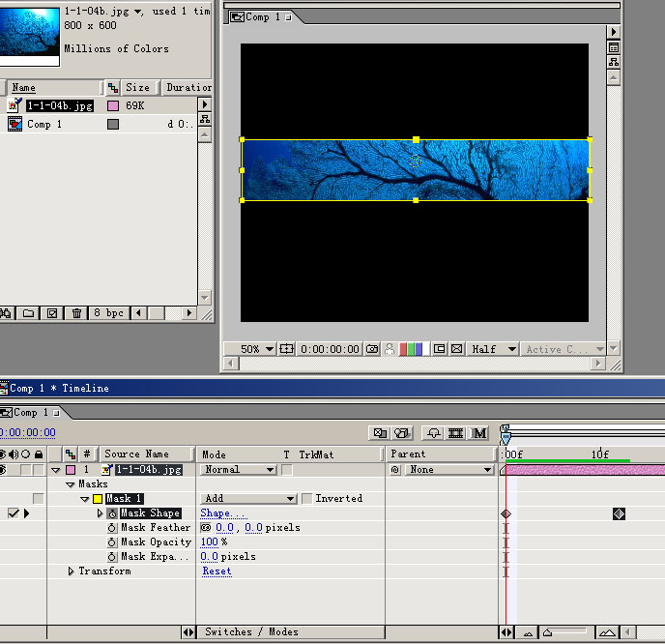The width and height of the screenshot is (665, 644).
Task: Check the Inverted mask checkbox
Action: tap(306, 499)
